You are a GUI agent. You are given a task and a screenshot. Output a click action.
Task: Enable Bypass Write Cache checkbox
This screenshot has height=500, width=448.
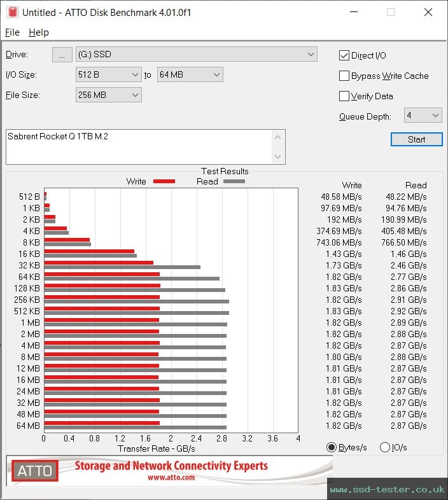tap(344, 76)
